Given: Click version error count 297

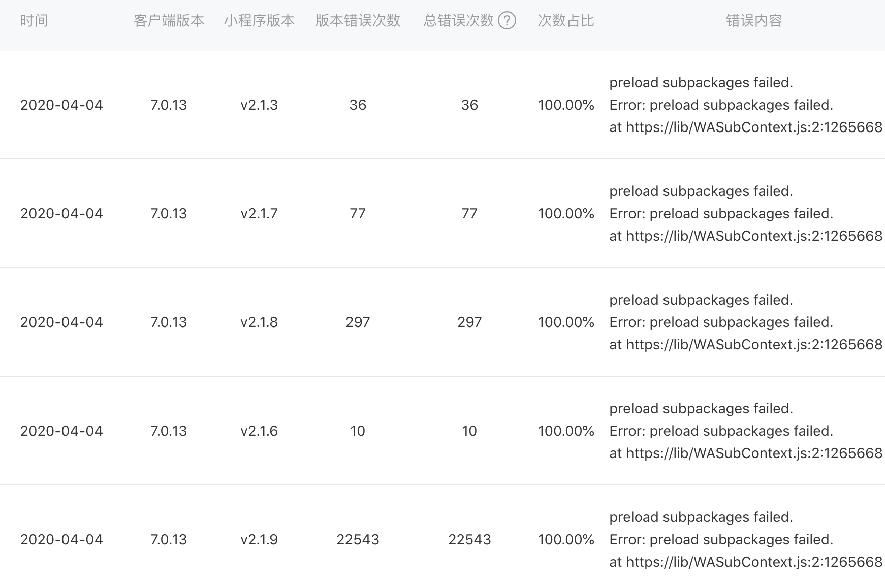Looking at the screenshot, I should pyautogui.click(x=358, y=322).
